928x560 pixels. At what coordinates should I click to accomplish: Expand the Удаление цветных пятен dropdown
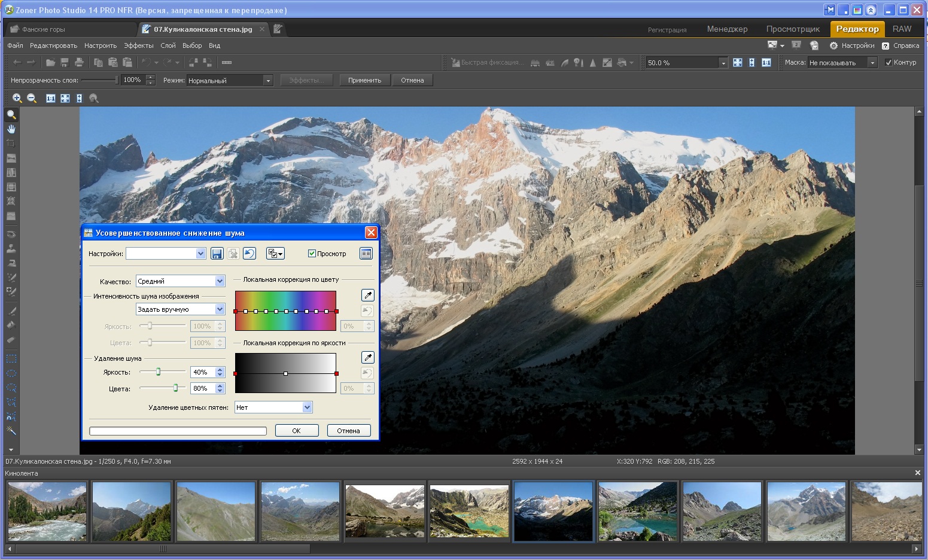273,407
